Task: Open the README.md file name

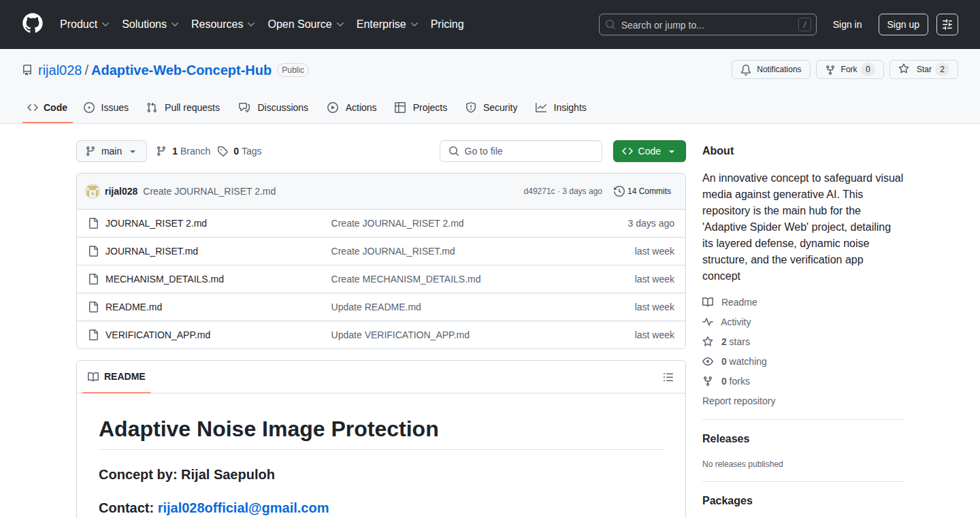Action: 134,307
